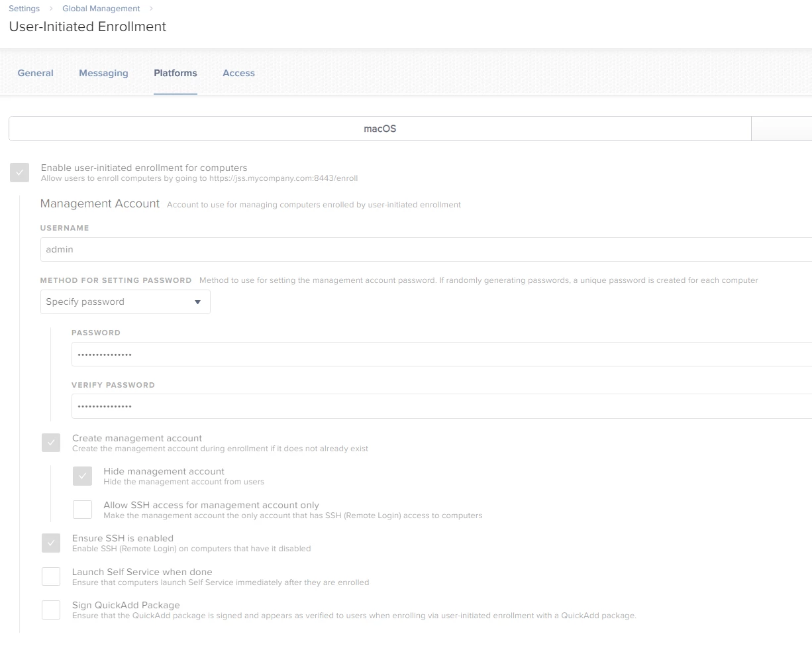Uncheck Hide management account checkbox

coord(82,476)
